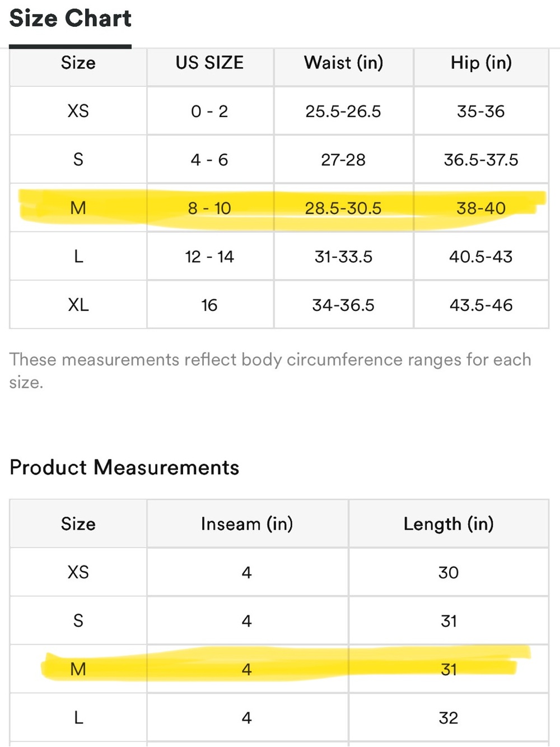Select the Size Chart tab heading
The image size is (560, 747).
pos(70,18)
